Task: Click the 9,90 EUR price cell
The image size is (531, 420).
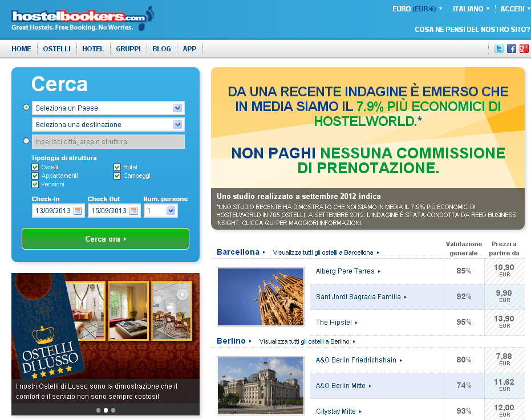Action: [x=504, y=297]
